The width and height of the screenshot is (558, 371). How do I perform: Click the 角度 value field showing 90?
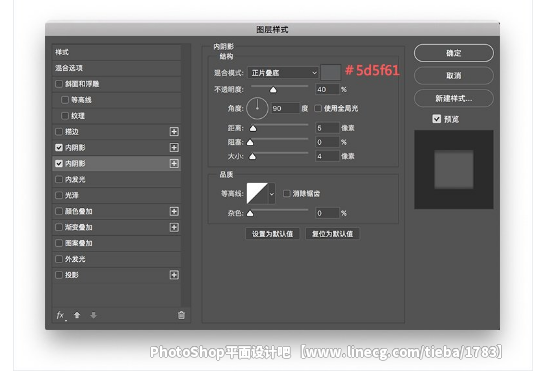pyautogui.click(x=285, y=108)
